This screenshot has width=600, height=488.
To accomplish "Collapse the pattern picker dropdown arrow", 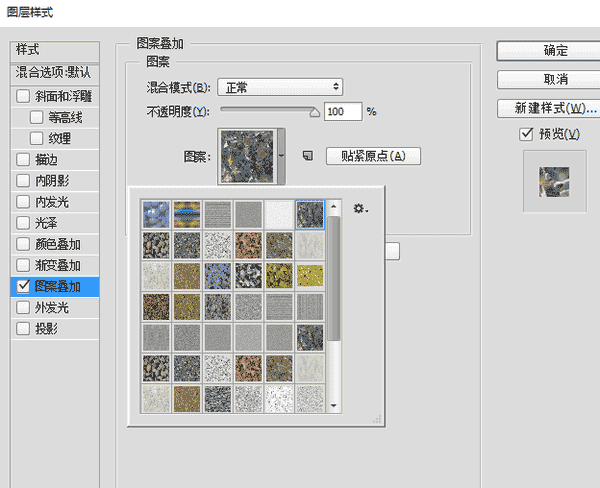I will tap(283, 156).
